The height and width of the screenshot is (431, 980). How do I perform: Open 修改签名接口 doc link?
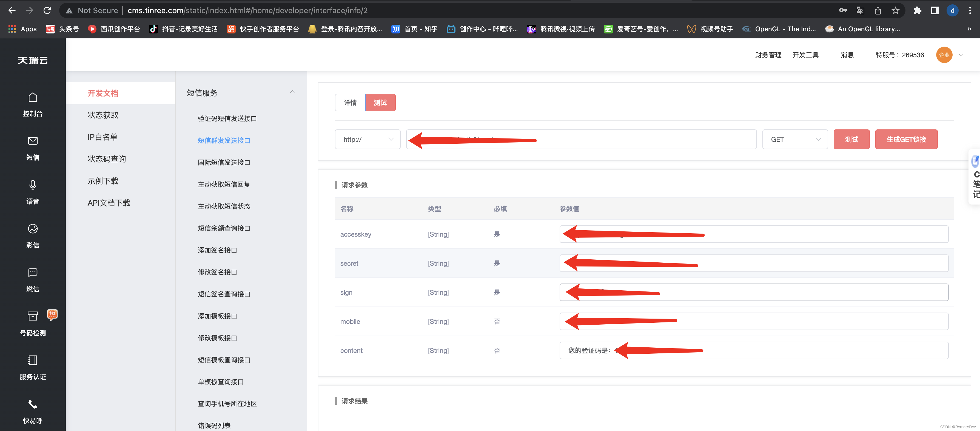click(x=217, y=272)
